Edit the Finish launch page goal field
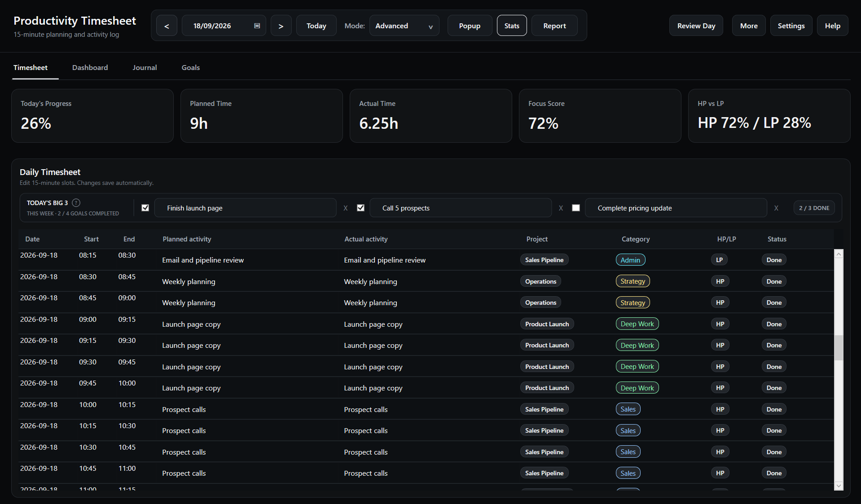 246,208
